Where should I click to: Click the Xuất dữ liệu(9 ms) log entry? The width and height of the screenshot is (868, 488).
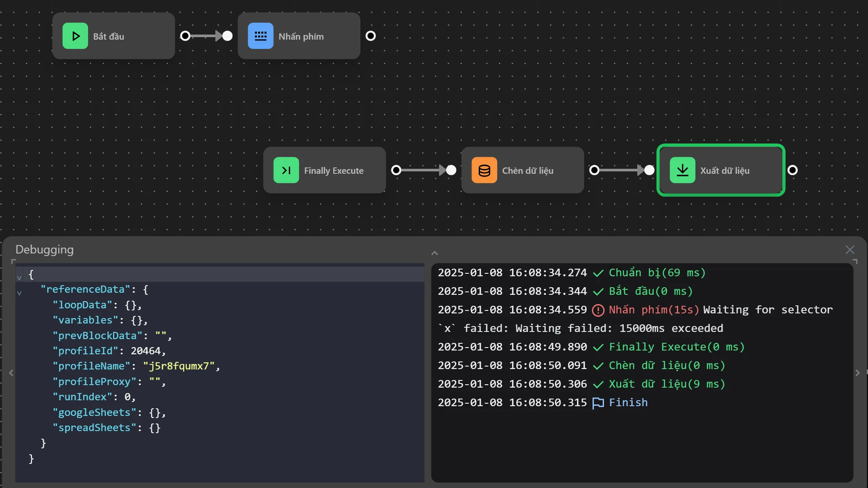666,384
